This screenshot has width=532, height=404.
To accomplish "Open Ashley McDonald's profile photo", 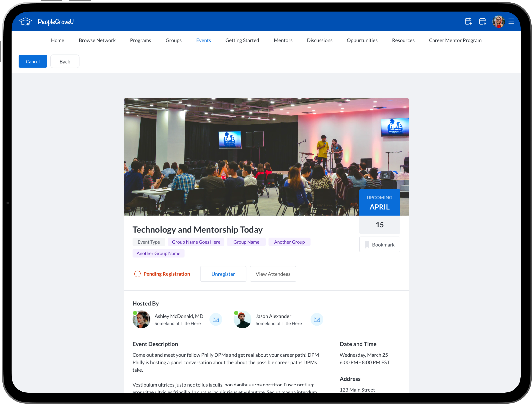I will [x=141, y=319].
